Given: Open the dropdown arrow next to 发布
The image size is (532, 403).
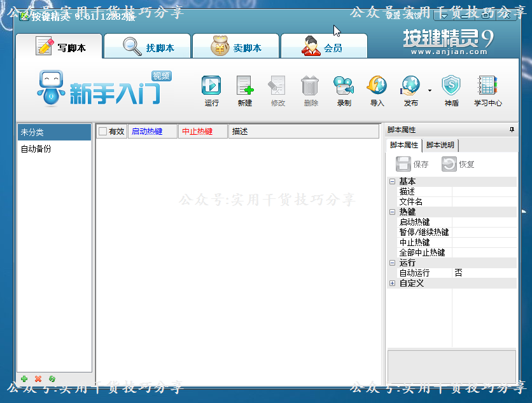Looking at the screenshot, I should click(428, 90).
